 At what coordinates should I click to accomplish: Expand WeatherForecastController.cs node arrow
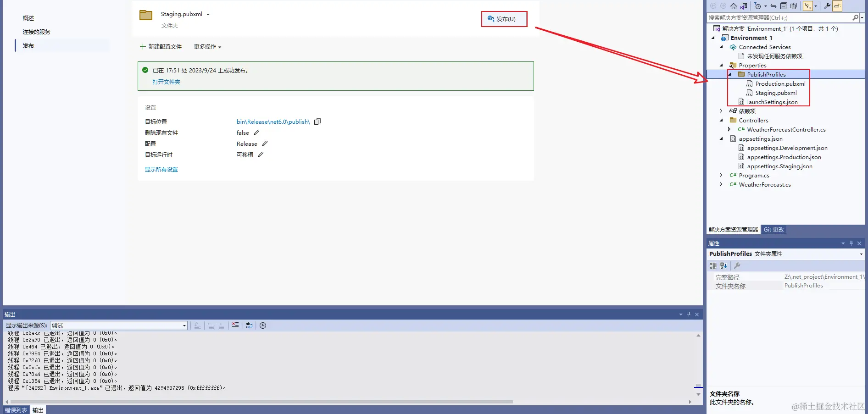click(x=729, y=129)
